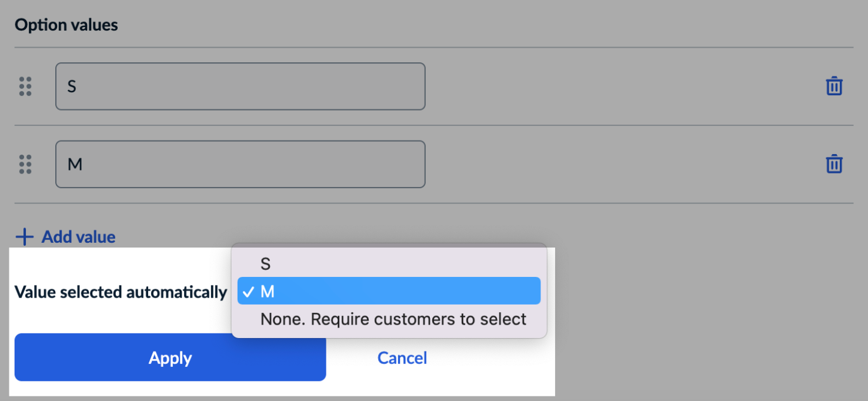Focus the M option value field

pyautogui.click(x=240, y=164)
